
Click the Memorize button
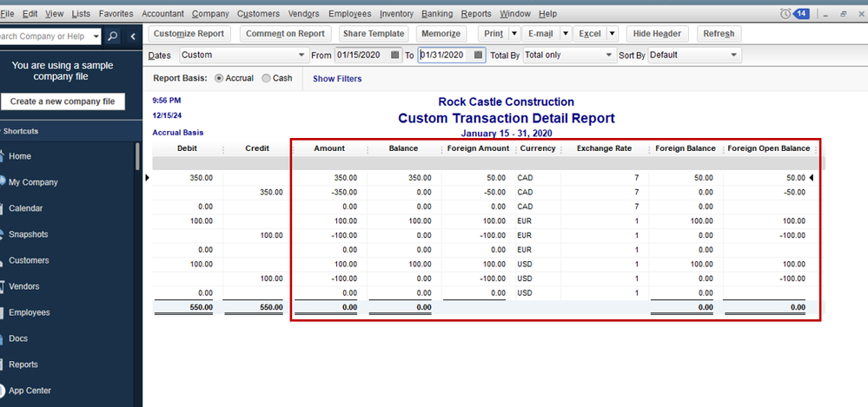441,34
